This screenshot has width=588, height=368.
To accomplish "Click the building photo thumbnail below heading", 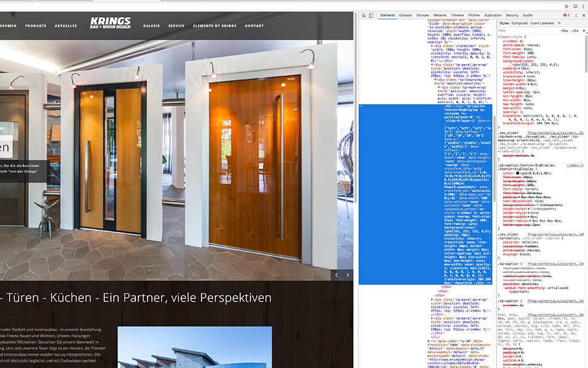I will pyautogui.click(x=195, y=347).
